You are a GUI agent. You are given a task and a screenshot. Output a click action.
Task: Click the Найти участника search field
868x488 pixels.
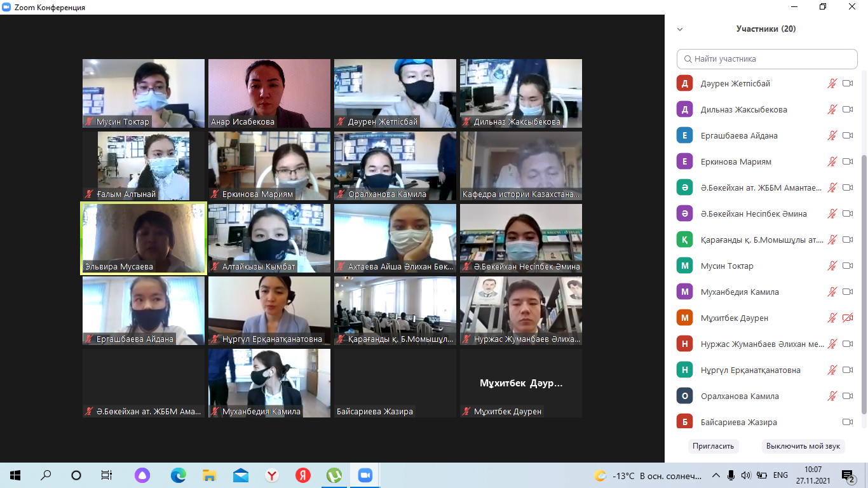pyautogui.click(x=767, y=58)
